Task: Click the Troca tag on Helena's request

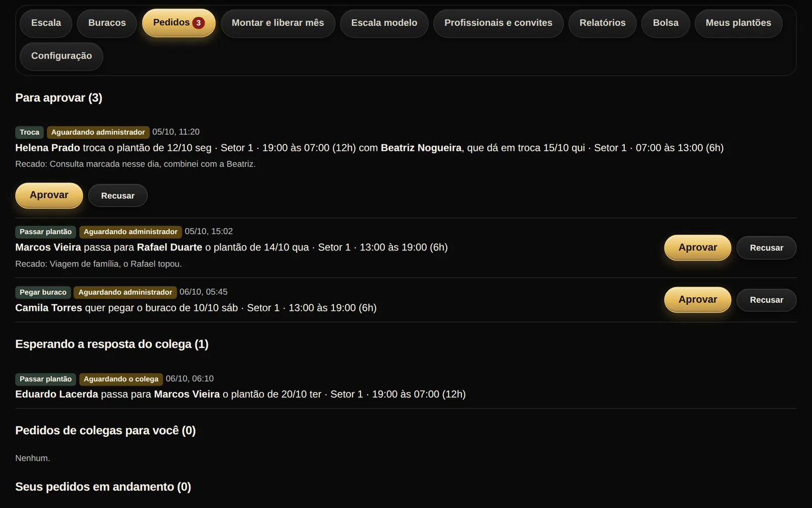Action: (x=29, y=132)
